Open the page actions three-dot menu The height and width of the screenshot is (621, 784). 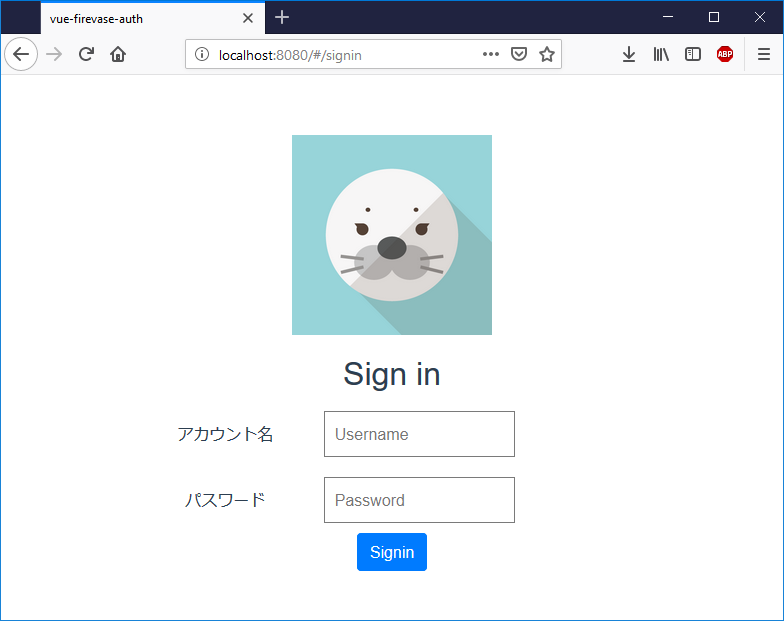coord(490,54)
